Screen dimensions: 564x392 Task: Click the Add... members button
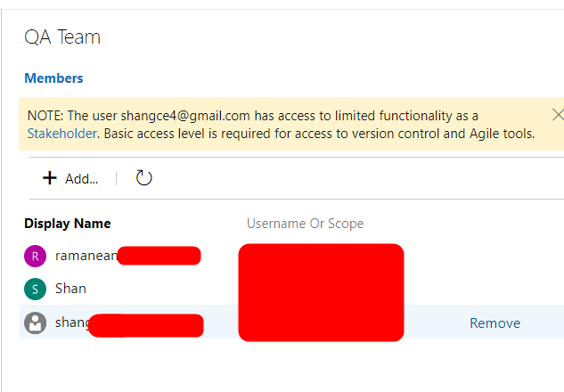(x=70, y=178)
